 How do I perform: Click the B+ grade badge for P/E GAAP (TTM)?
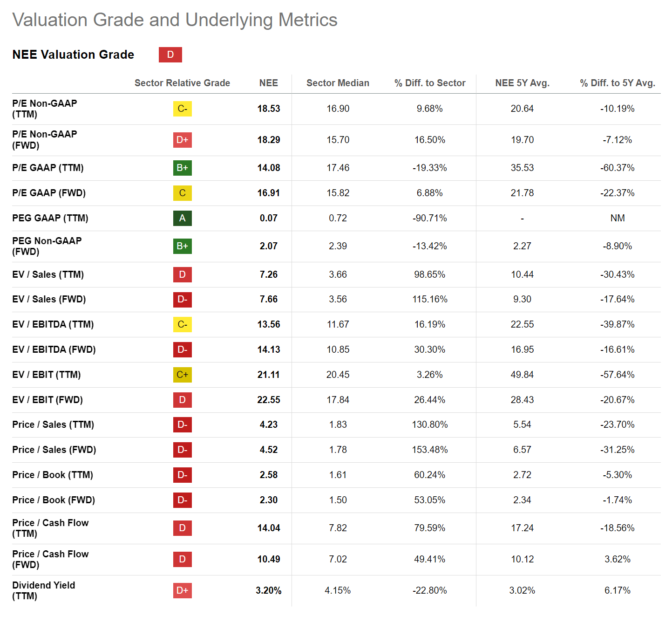(182, 168)
